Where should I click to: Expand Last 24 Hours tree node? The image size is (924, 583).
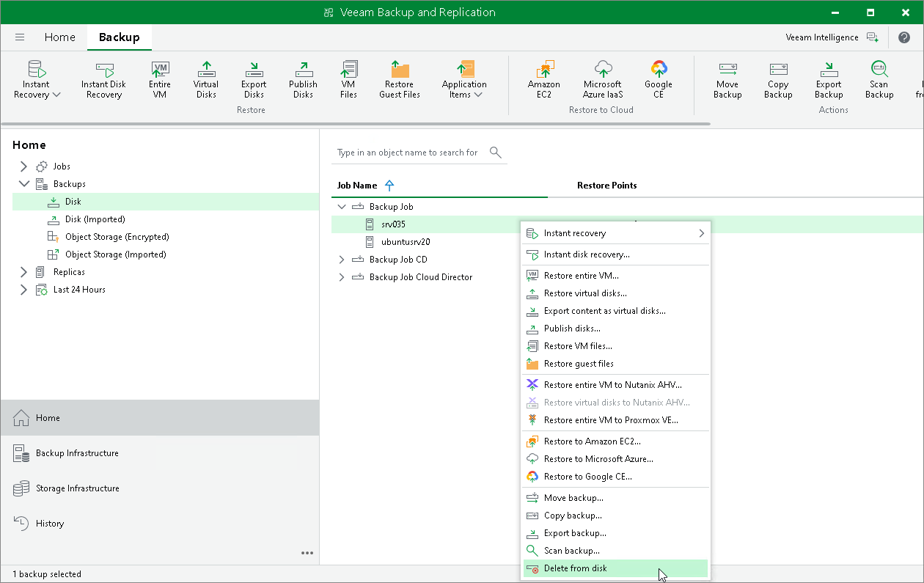23,290
